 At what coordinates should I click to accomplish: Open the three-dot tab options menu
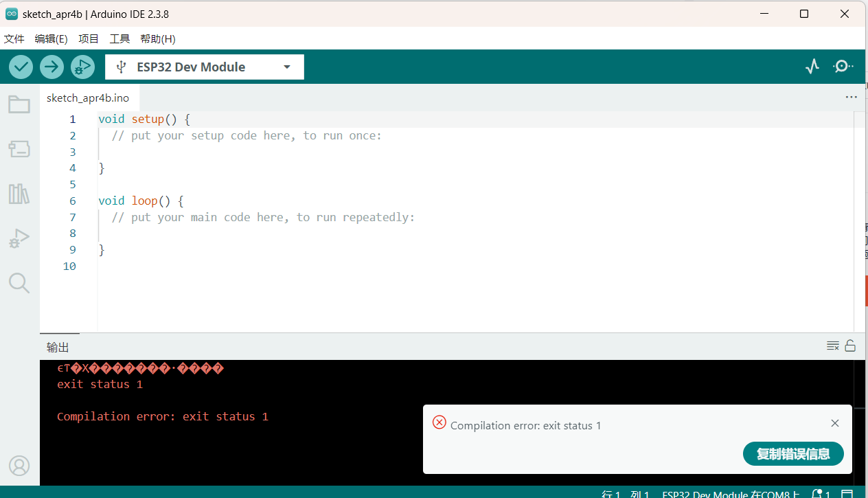852,98
